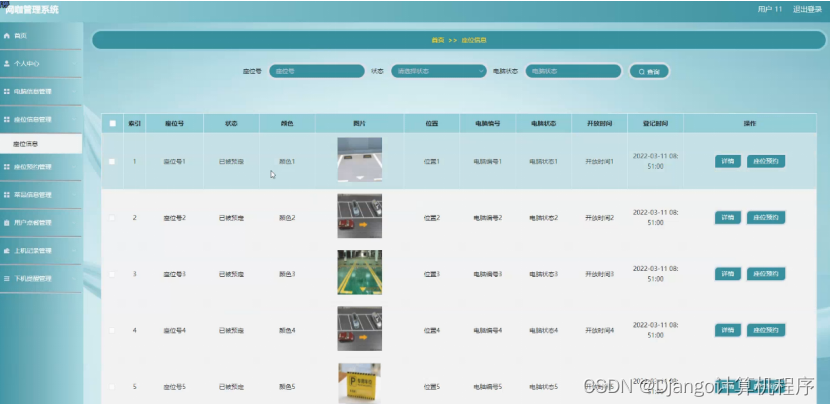Open the green parking thumbnail in row 座位号3
Screen dimensions: 830x406
[x=359, y=272]
